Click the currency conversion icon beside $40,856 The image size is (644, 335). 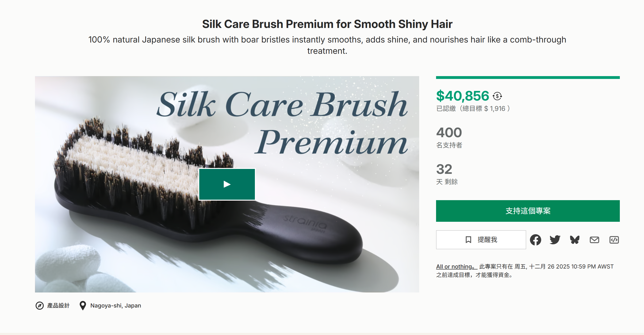497,96
